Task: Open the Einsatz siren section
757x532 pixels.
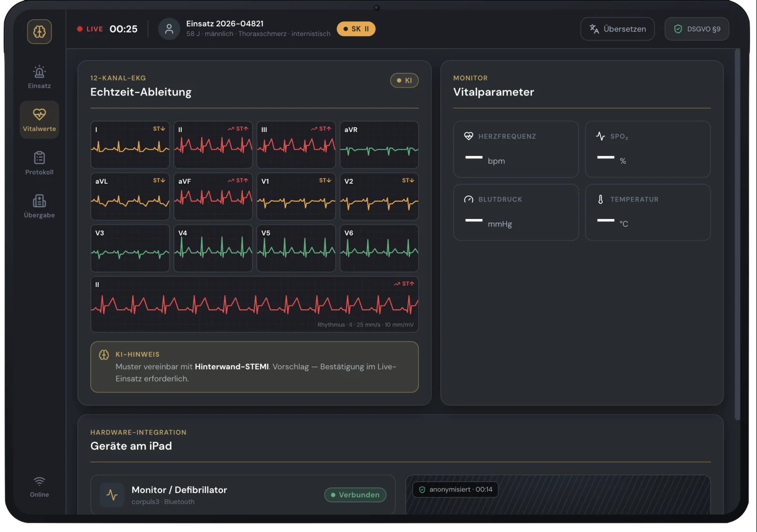Action: coord(39,77)
